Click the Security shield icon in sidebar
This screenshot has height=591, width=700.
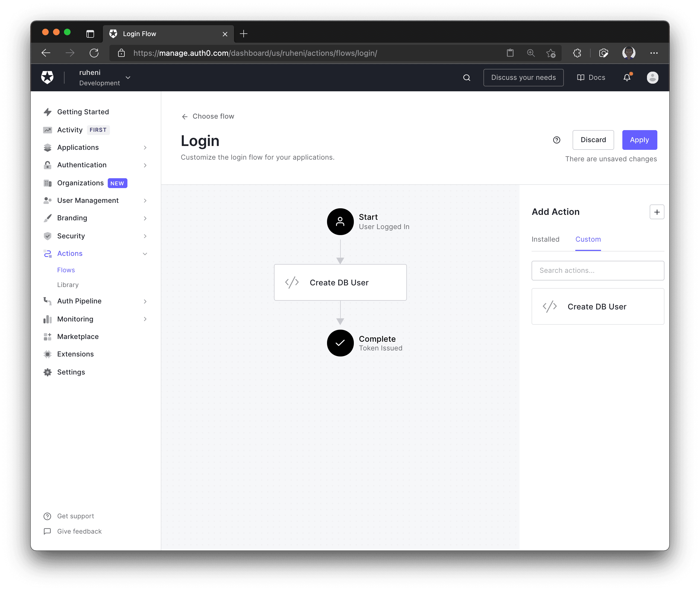[48, 236]
